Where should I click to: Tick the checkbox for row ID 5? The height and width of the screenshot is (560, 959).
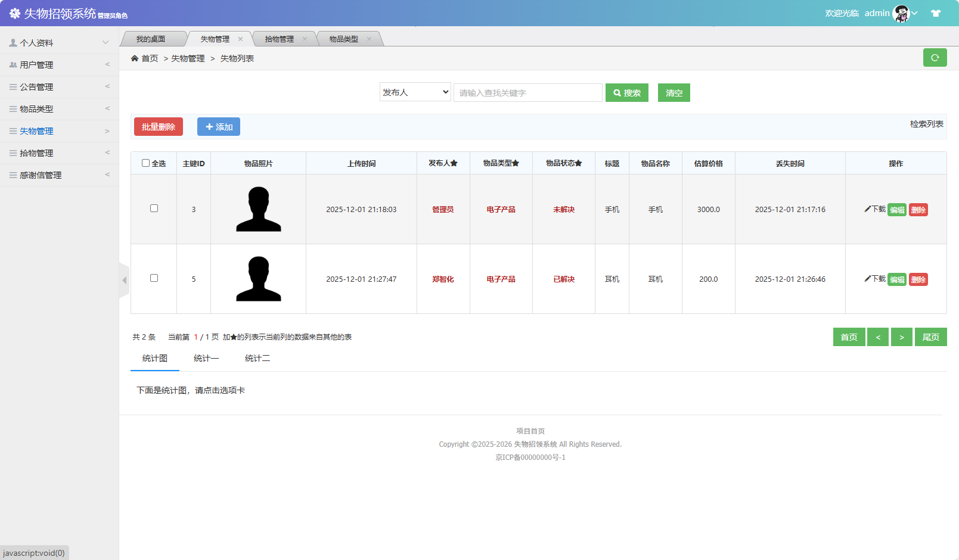(154, 278)
